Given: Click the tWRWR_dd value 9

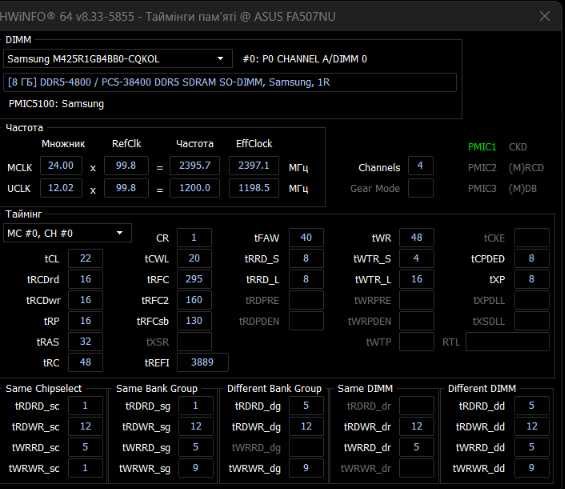Looking at the screenshot, I should pyautogui.click(x=531, y=468).
